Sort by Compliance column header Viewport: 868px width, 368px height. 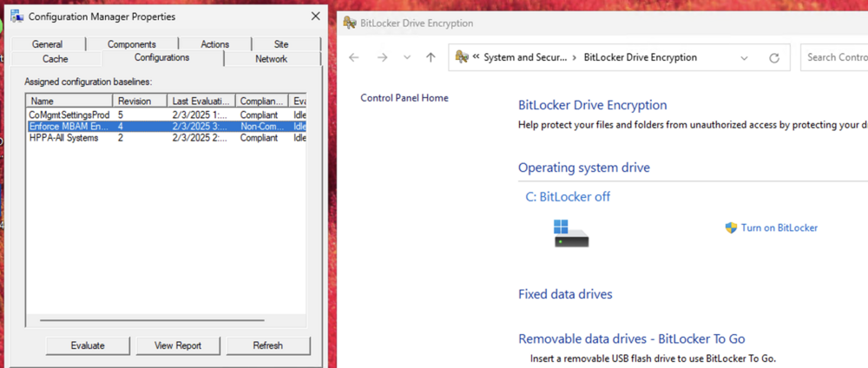coord(262,101)
